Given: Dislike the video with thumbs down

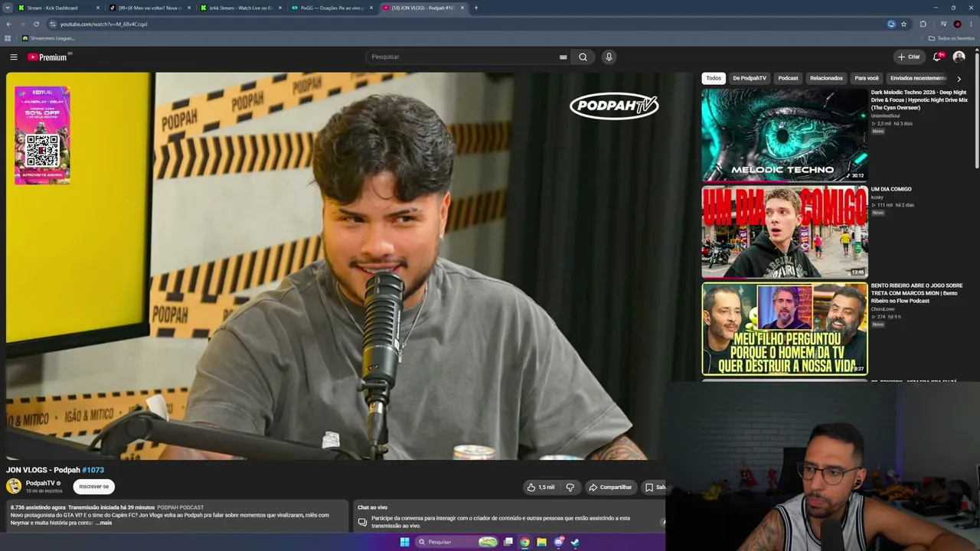Looking at the screenshot, I should click(x=570, y=487).
